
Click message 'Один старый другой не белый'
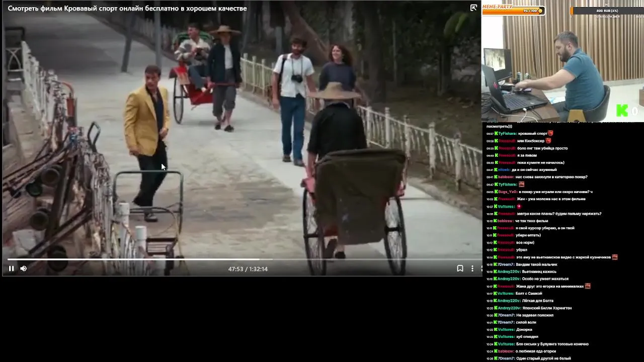click(544, 358)
